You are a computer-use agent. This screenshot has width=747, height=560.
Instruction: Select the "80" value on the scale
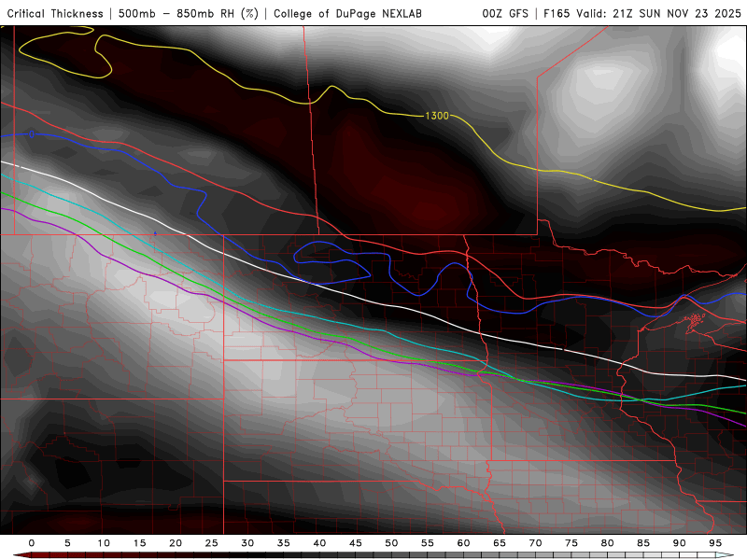[608, 543]
